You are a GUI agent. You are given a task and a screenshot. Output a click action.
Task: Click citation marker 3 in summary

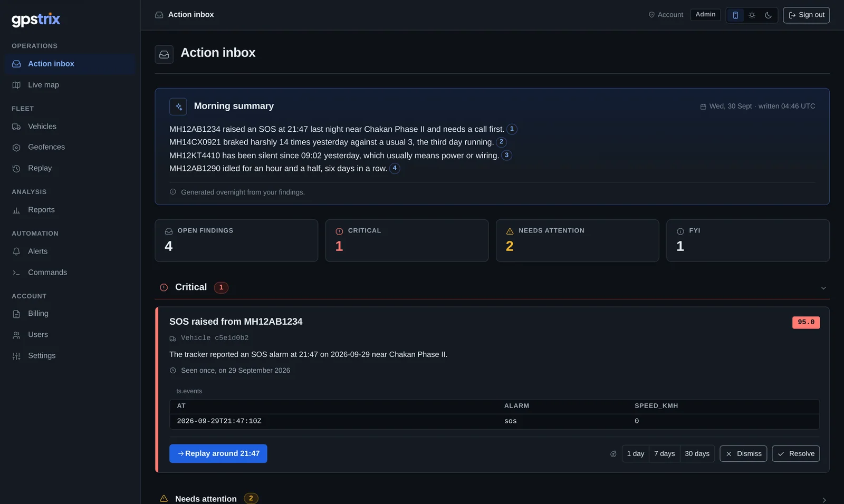pos(506,156)
